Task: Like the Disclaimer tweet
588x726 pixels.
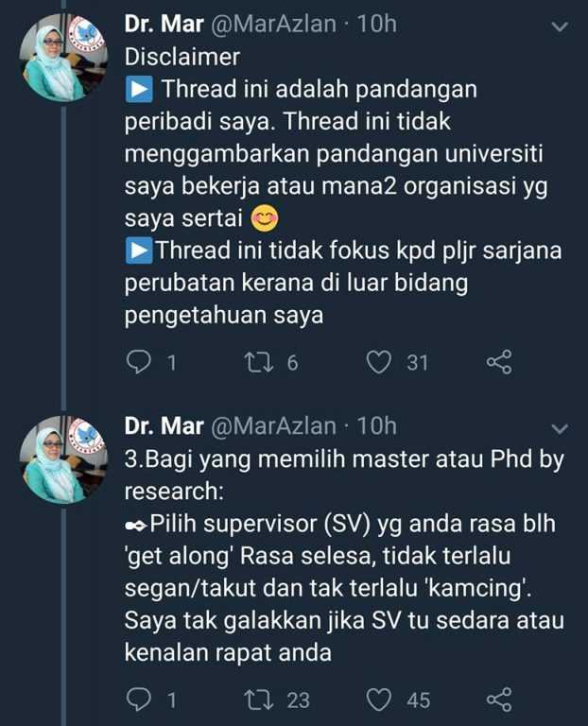Action: [x=379, y=362]
